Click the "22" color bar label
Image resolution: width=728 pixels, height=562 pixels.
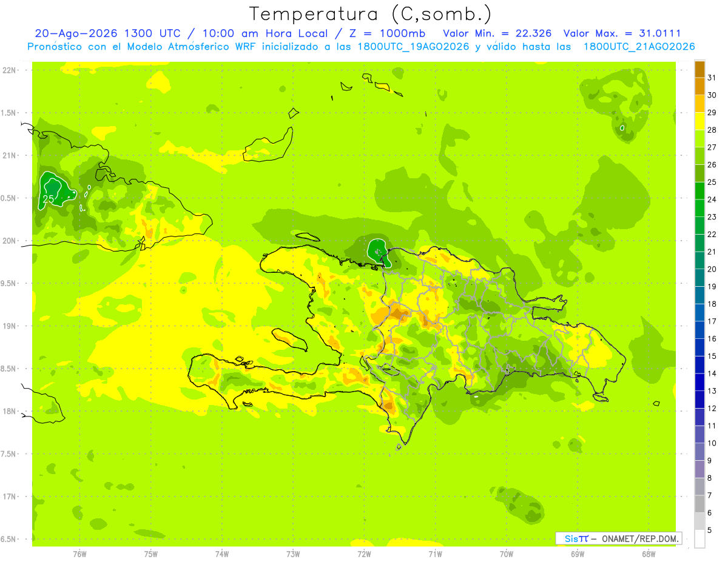[x=712, y=235]
